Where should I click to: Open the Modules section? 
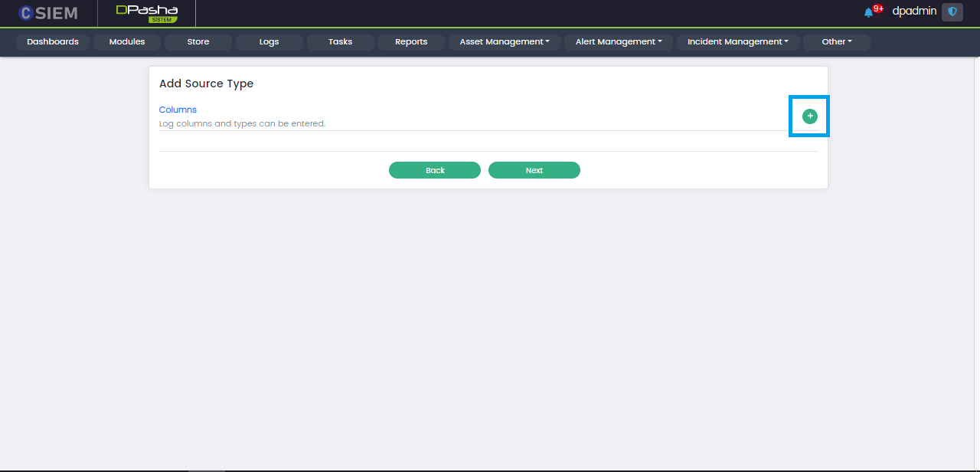click(x=127, y=42)
